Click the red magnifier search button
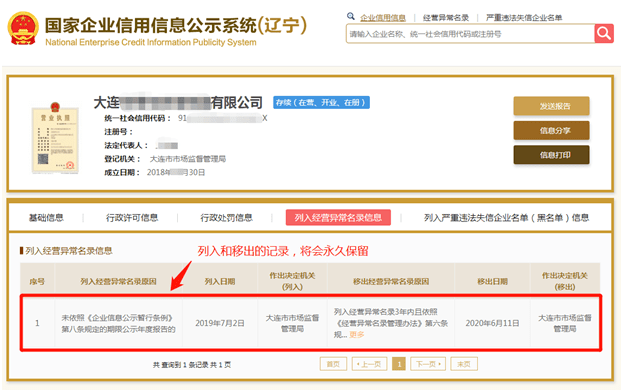 click(604, 33)
